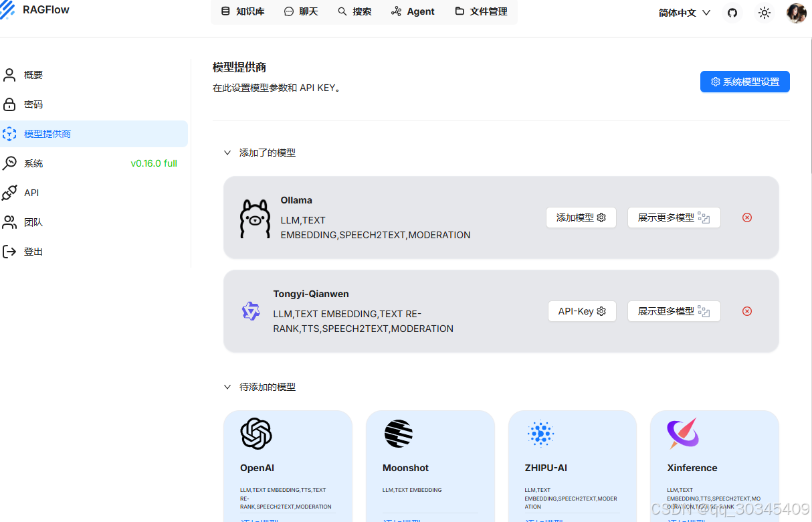This screenshot has height=522, width=812.
Task: Click 添加模型 for Ollama
Action: (x=581, y=217)
